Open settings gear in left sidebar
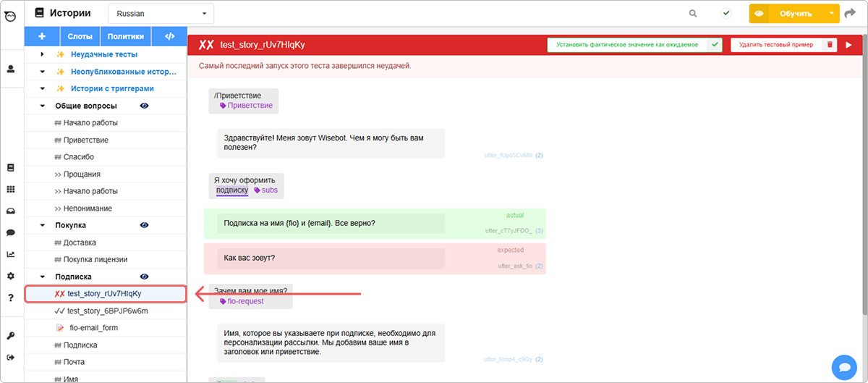868x383 pixels. click(x=11, y=276)
